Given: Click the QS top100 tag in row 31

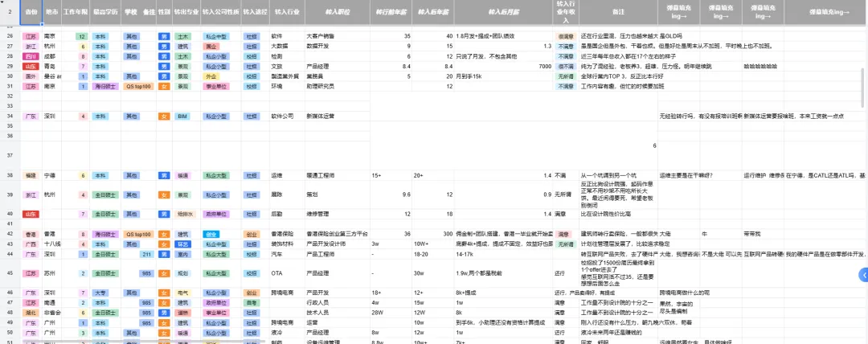Looking at the screenshot, I should [139, 86].
